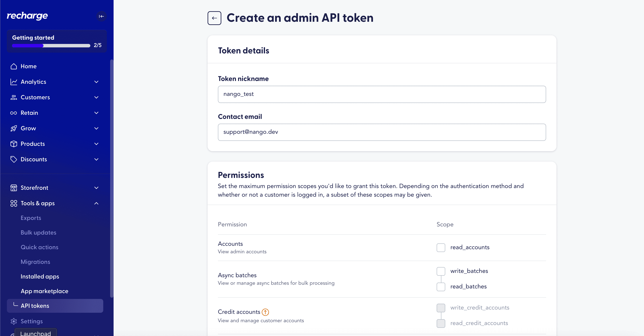Image resolution: width=644 pixels, height=336 pixels.
Task: Click the Getting started progress bar
Action: pos(51,46)
